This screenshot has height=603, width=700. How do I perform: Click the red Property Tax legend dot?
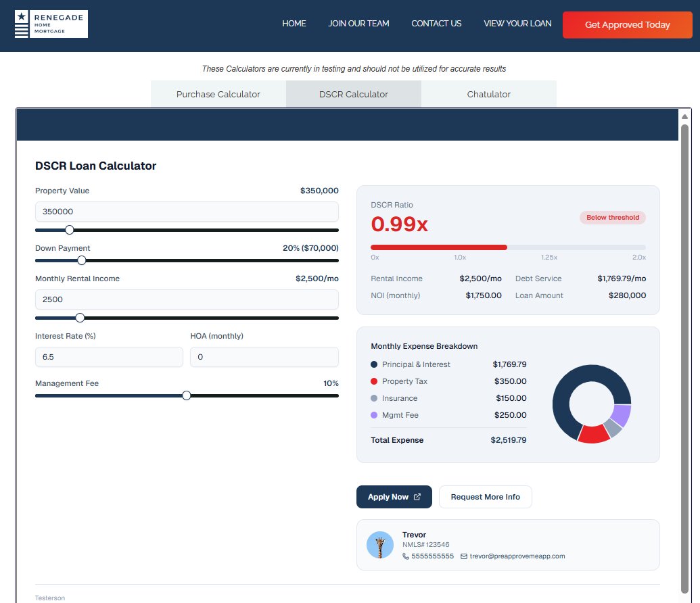click(x=374, y=381)
